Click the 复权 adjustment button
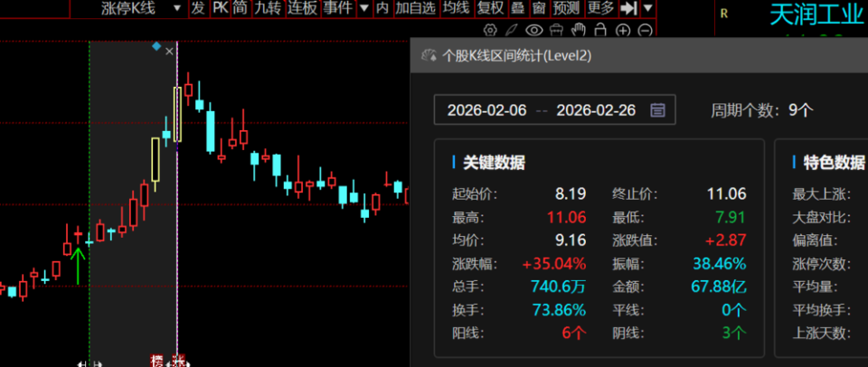 (x=490, y=8)
